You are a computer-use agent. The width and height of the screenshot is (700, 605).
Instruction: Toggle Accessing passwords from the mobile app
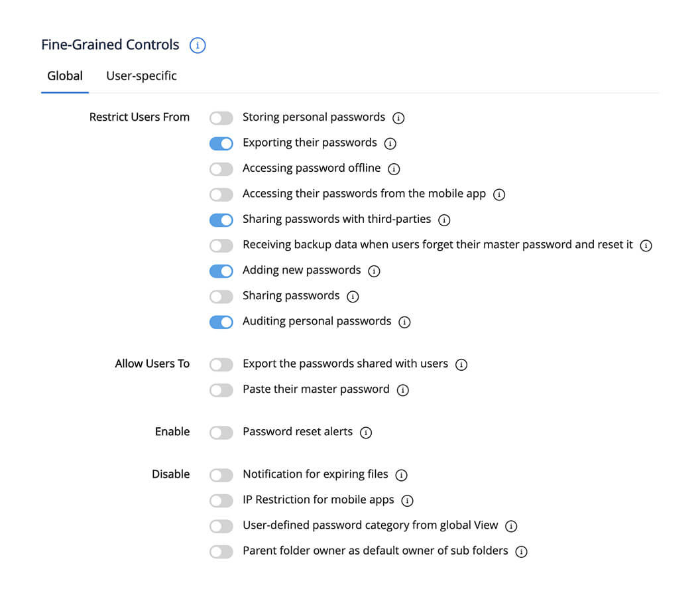tap(221, 194)
